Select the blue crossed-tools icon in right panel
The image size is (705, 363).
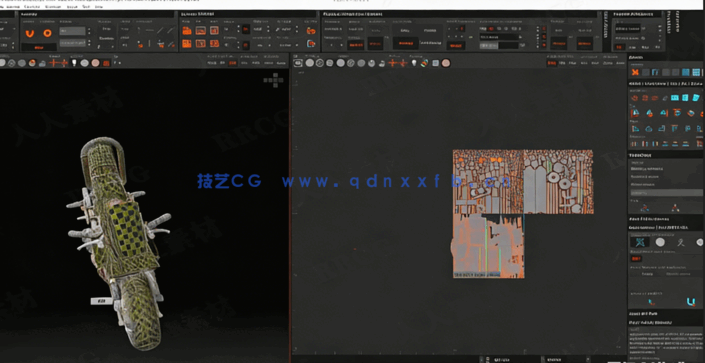click(x=640, y=242)
